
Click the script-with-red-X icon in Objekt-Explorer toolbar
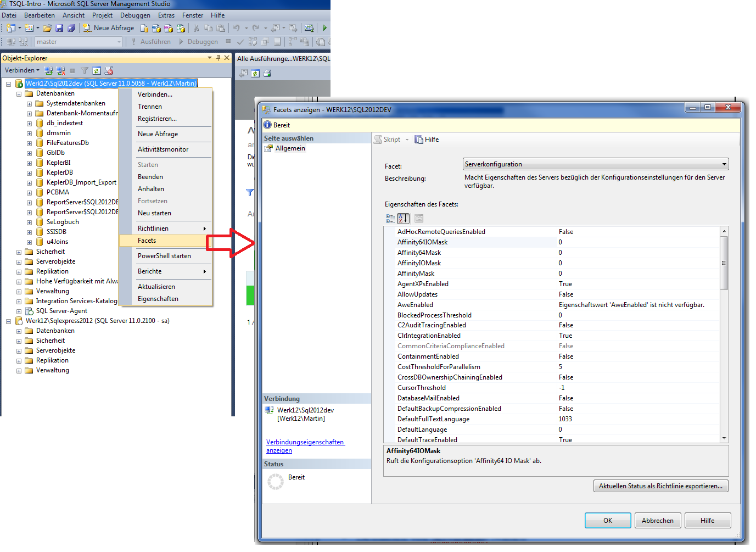coord(109,70)
